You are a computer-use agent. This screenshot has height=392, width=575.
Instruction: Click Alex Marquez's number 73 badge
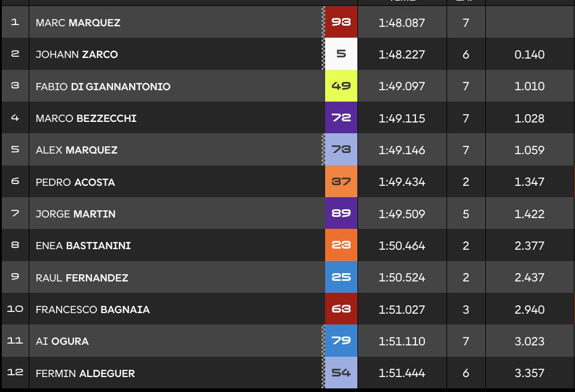click(341, 150)
